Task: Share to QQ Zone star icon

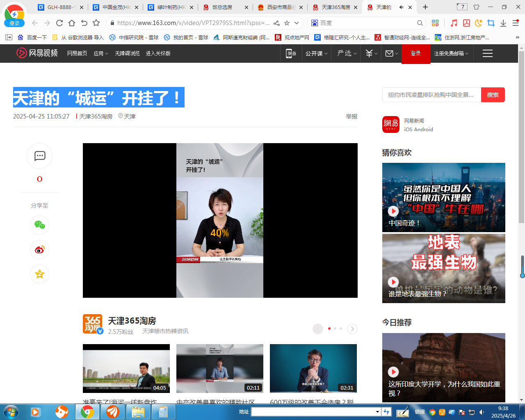Action: point(40,274)
